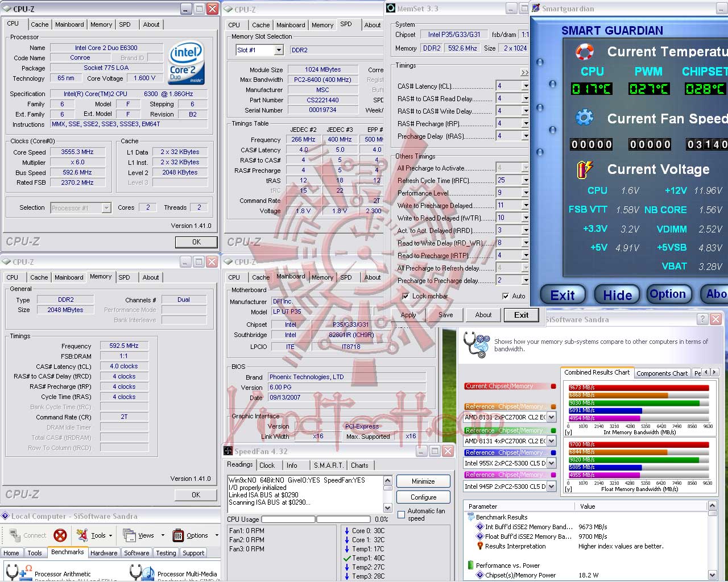Open the Performance Level dropdown
The height and width of the screenshot is (582, 728).
526,193
